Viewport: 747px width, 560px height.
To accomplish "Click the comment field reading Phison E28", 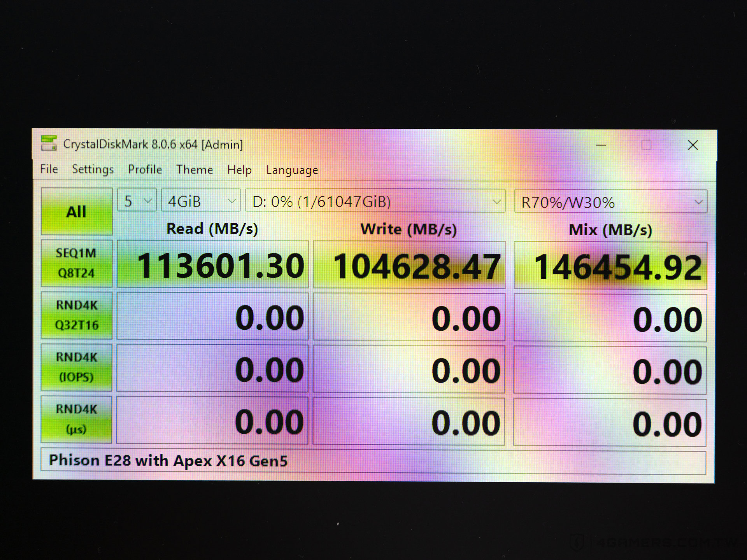I will 373,462.
